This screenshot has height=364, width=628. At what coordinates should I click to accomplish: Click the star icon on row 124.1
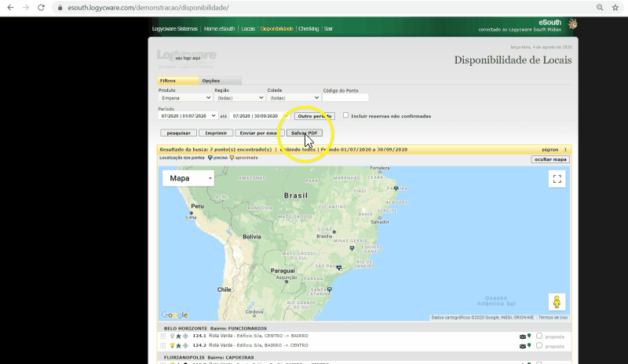click(178, 337)
